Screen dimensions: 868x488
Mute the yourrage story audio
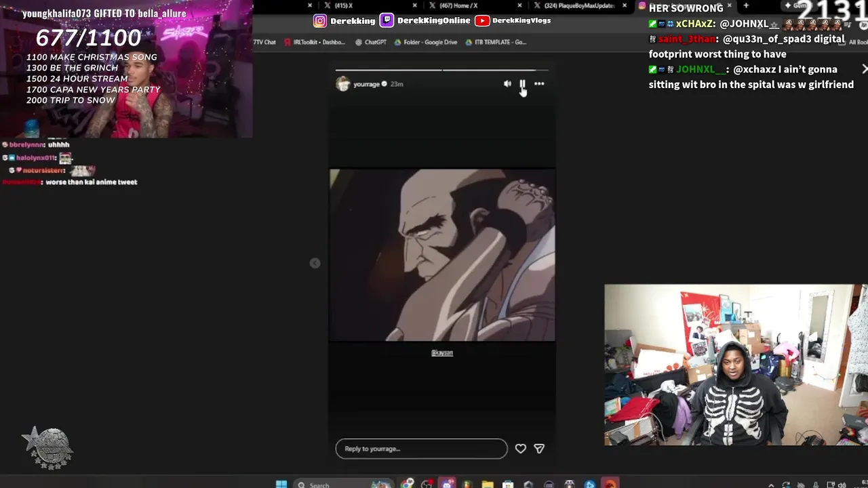click(x=507, y=84)
